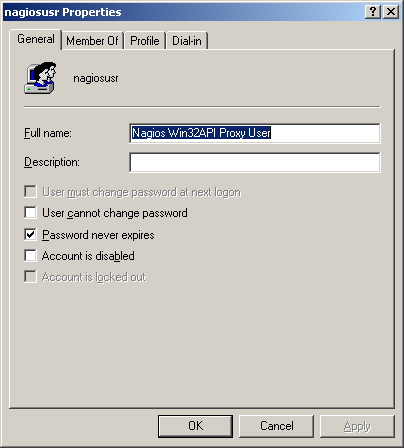Screen dimensions: 404x448
Task: Switch to the General tab
Action: click(36, 39)
